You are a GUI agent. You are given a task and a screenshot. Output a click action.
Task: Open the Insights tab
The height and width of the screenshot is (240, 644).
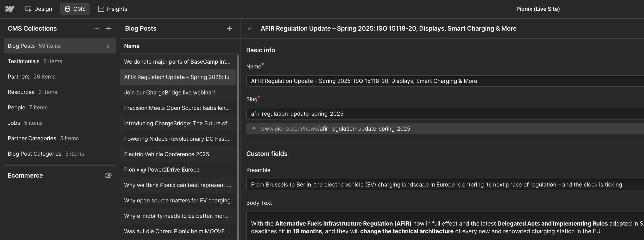[x=113, y=9]
